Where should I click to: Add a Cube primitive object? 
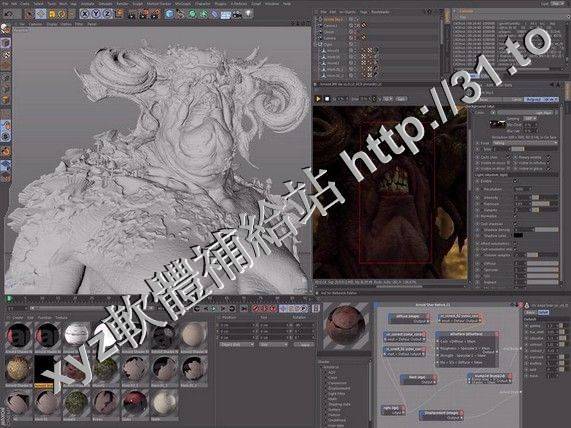(x=169, y=14)
